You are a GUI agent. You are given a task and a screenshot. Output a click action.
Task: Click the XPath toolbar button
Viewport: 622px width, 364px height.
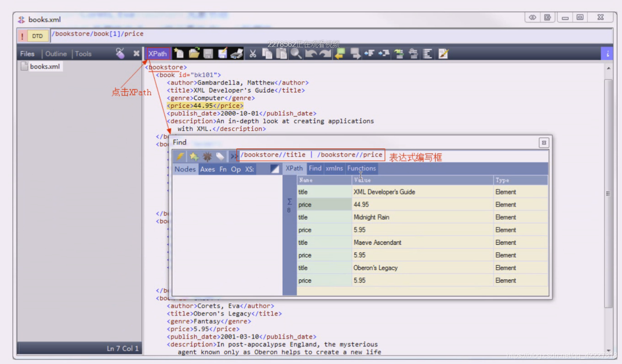(158, 54)
